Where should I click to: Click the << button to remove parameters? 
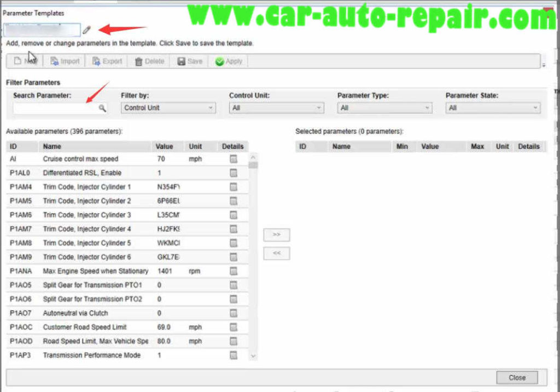point(276,253)
